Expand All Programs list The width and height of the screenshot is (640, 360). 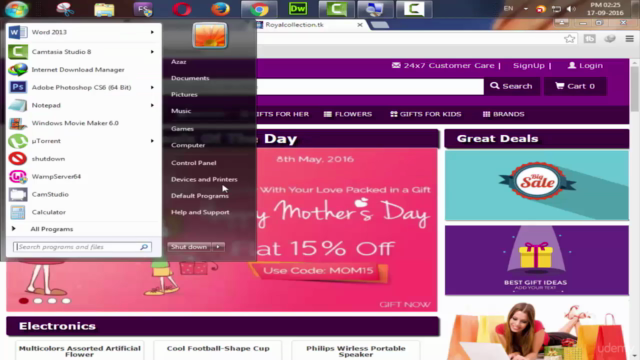coord(51,229)
